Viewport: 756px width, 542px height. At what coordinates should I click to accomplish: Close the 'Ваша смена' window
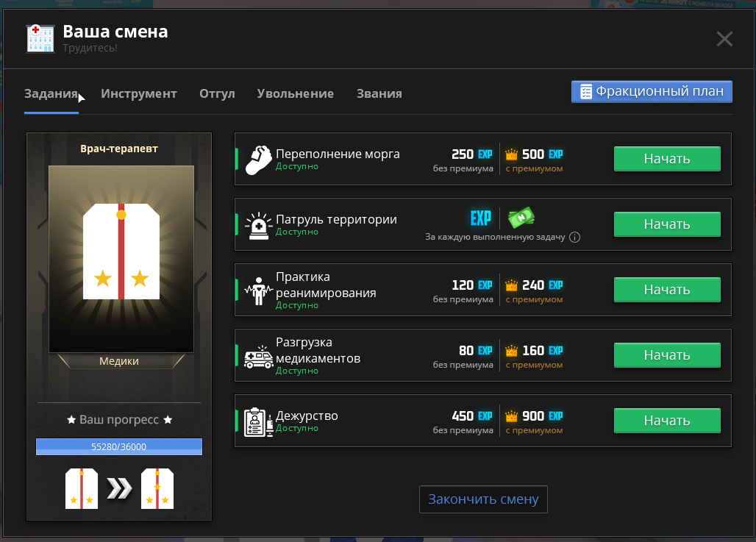(x=724, y=39)
